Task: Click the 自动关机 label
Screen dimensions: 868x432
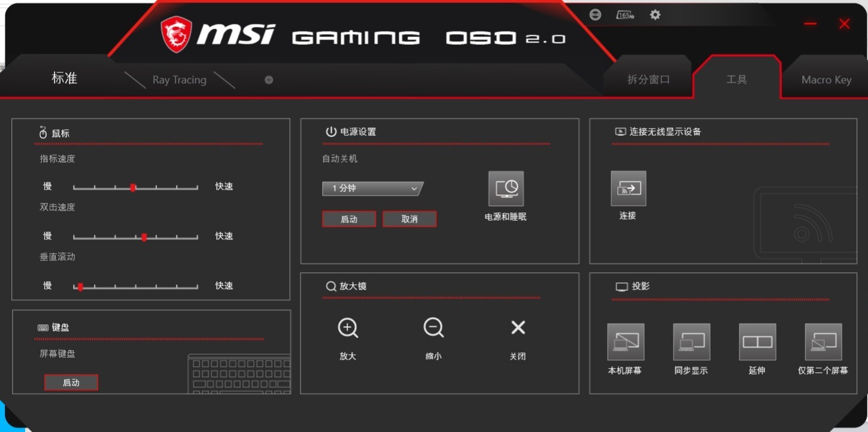Action: [340, 159]
